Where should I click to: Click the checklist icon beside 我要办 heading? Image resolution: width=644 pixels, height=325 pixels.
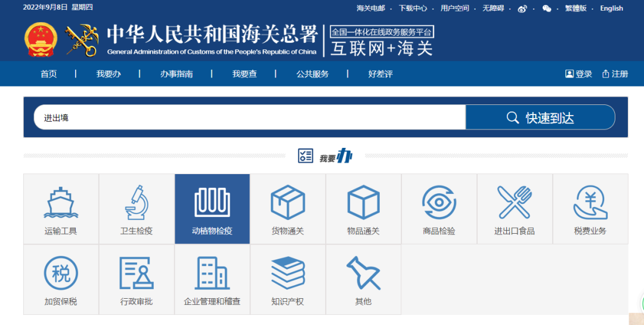pyautogui.click(x=305, y=156)
